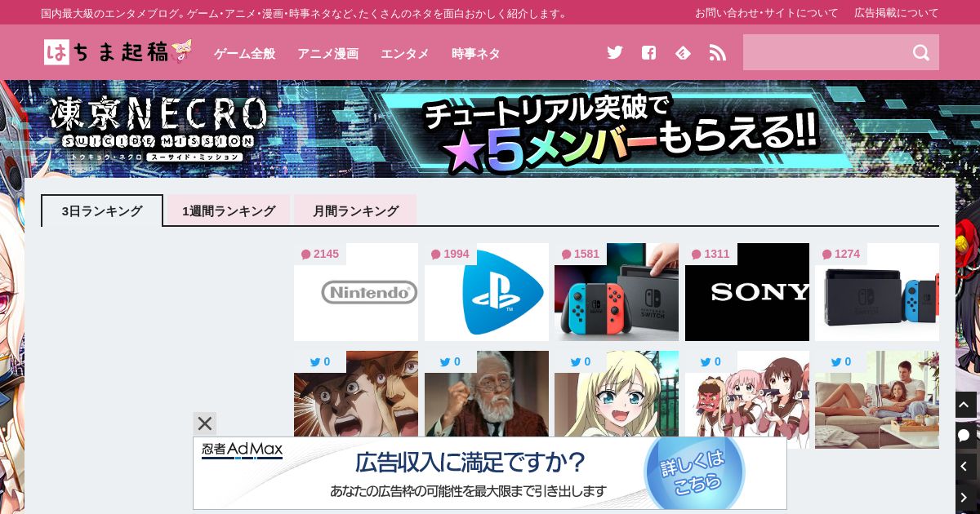The image size is (980, 514).
Task: Open お問い合わせ・サイトについて link
Action: (766, 13)
